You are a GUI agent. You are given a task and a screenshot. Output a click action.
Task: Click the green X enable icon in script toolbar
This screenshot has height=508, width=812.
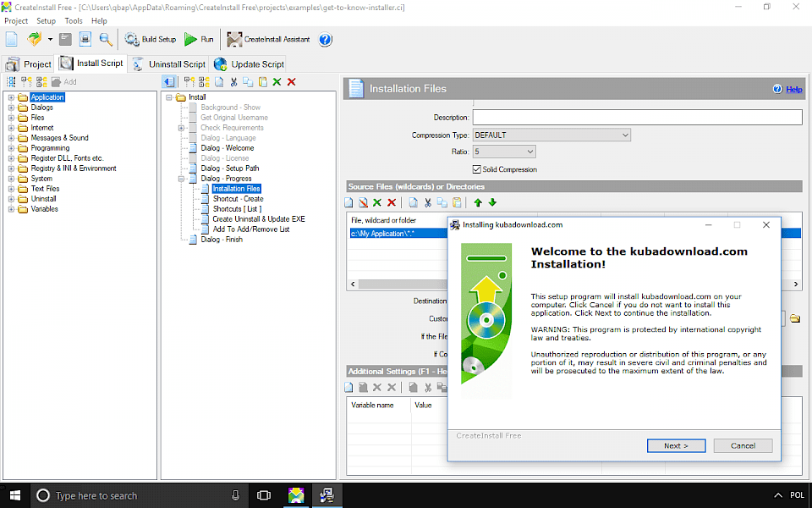coord(277,82)
